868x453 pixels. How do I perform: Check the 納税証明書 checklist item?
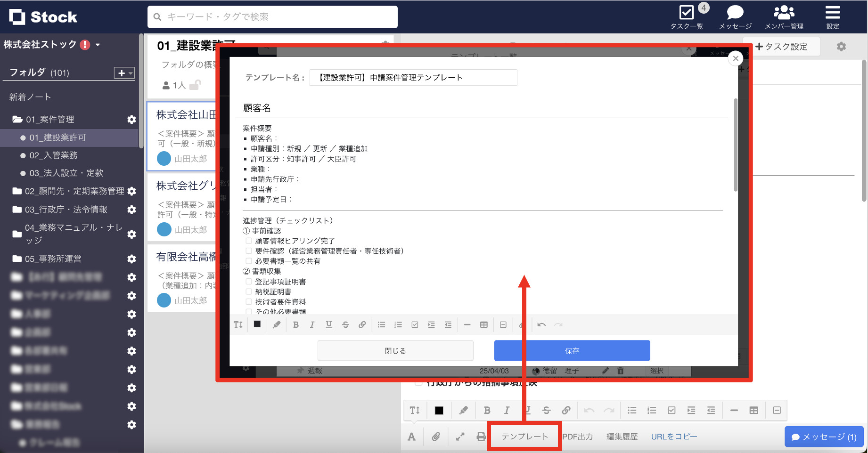[248, 291]
